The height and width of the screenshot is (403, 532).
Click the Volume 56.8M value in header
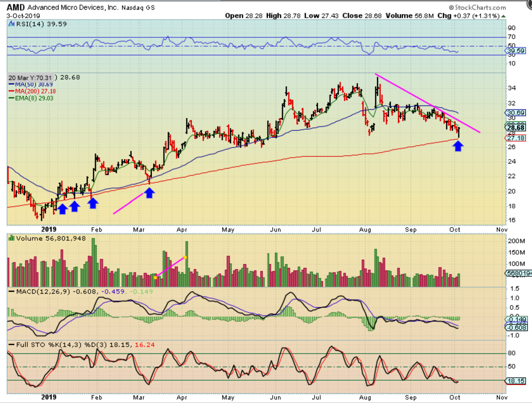click(410, 16)
